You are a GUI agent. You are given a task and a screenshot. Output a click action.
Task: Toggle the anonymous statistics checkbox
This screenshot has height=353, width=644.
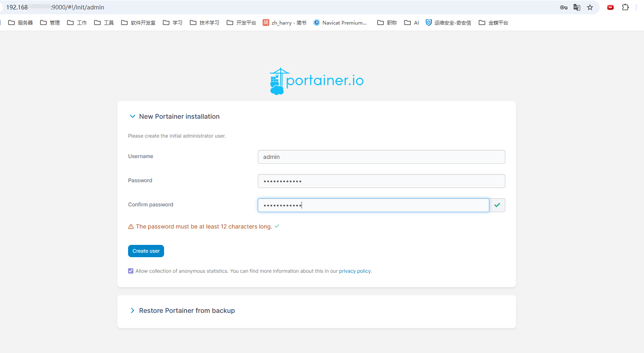[131, 271]
